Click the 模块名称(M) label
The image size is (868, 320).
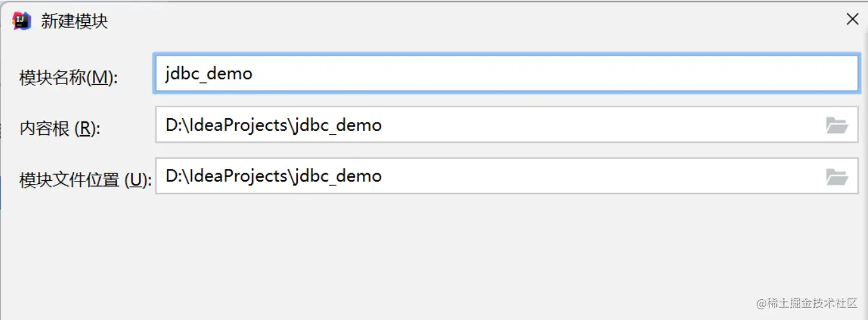[x=69, y=78]
